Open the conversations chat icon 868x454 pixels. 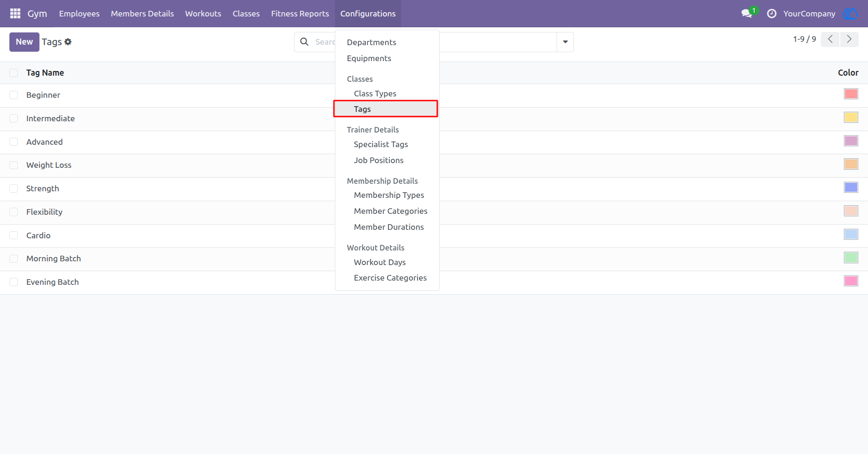(747, 14)
